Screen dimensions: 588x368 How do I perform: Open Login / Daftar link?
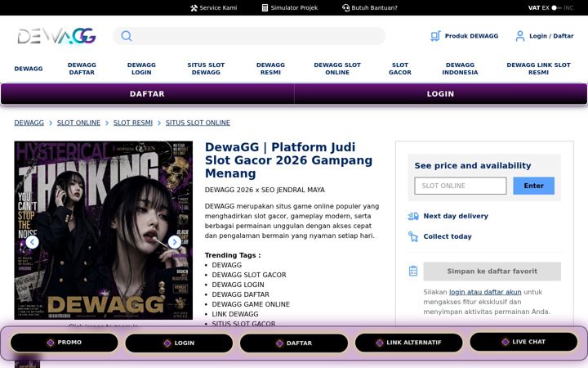click(551, 36)
